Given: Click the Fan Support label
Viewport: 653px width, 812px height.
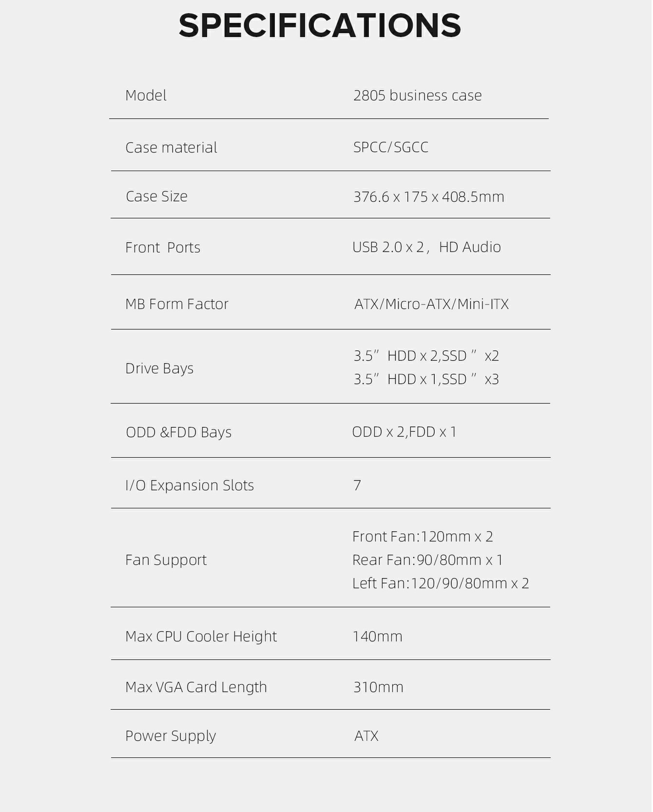Looking at the screenshot, I should click(166, 560).
